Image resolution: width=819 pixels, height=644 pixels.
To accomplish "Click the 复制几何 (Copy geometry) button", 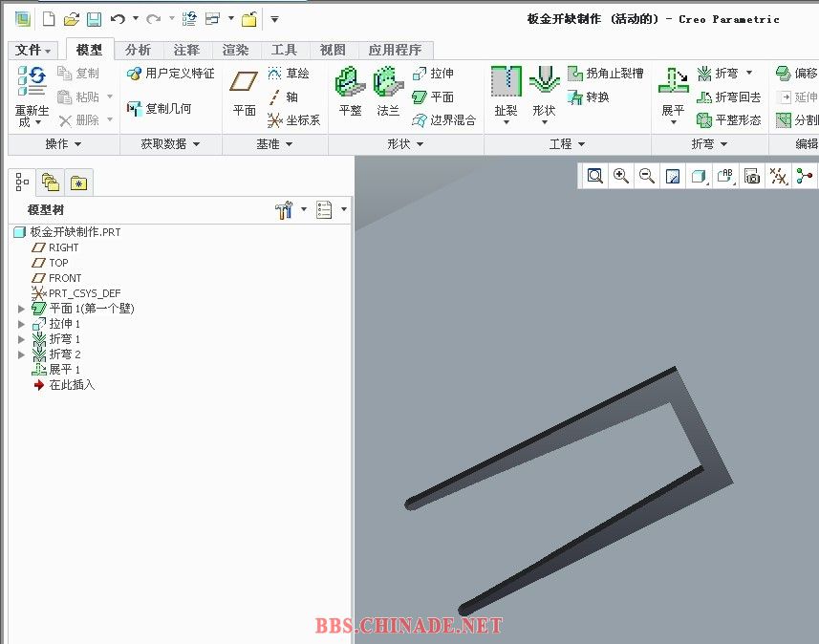I will [159, 109].
